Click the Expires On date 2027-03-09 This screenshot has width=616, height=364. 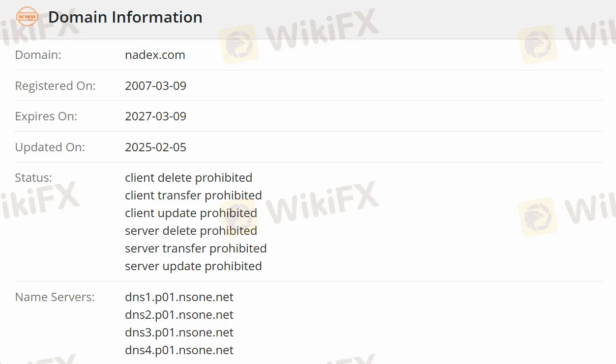click(x=155, y=116)
